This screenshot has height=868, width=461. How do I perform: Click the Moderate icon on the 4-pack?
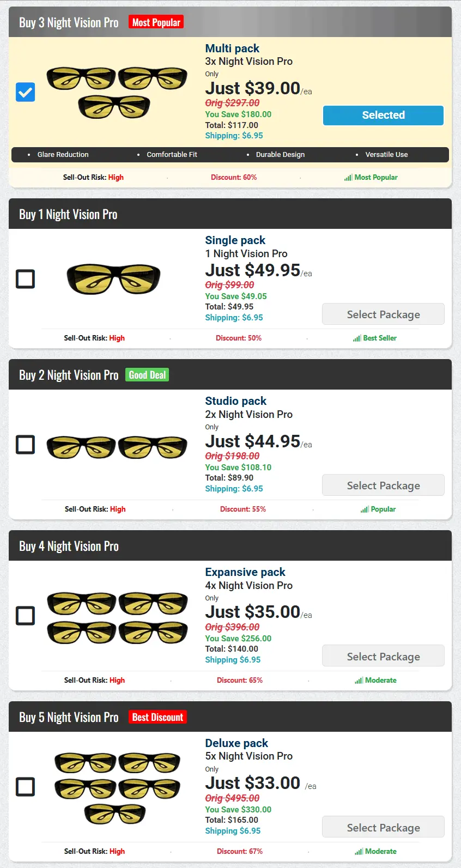point(359,680)
